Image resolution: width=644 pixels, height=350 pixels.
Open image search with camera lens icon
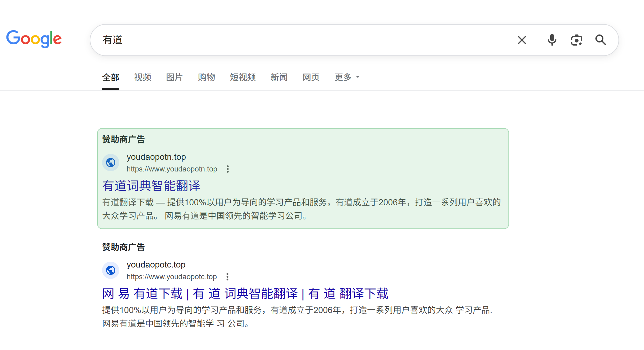pos(576,40)
